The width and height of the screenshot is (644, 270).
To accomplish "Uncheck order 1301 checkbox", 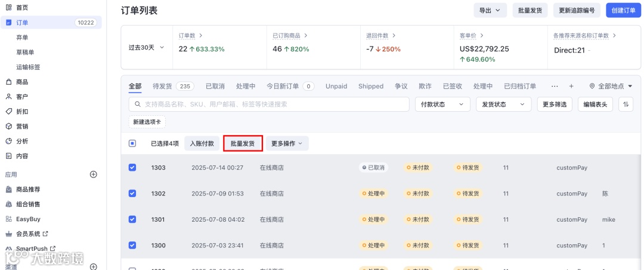I will (x=132, y=219).
